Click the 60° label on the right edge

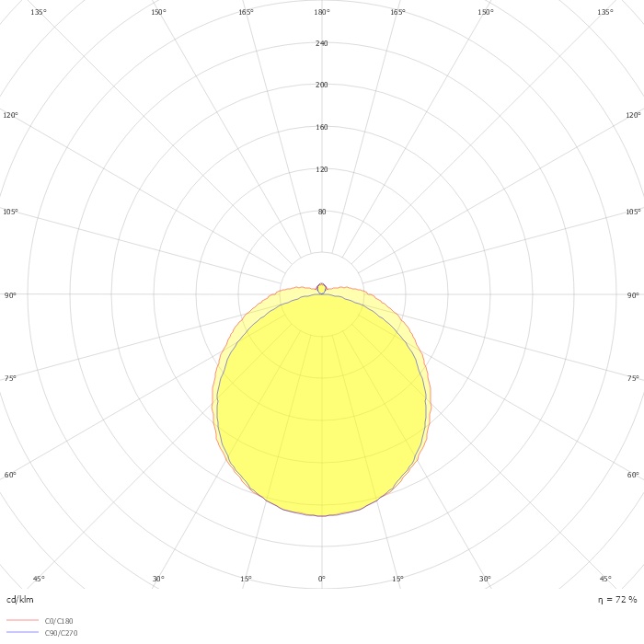point(633,475)
